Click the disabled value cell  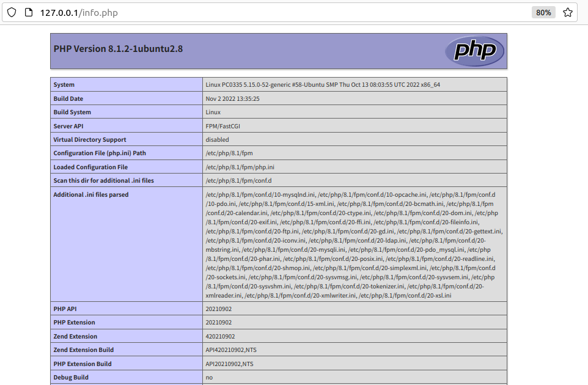point(355,139)
